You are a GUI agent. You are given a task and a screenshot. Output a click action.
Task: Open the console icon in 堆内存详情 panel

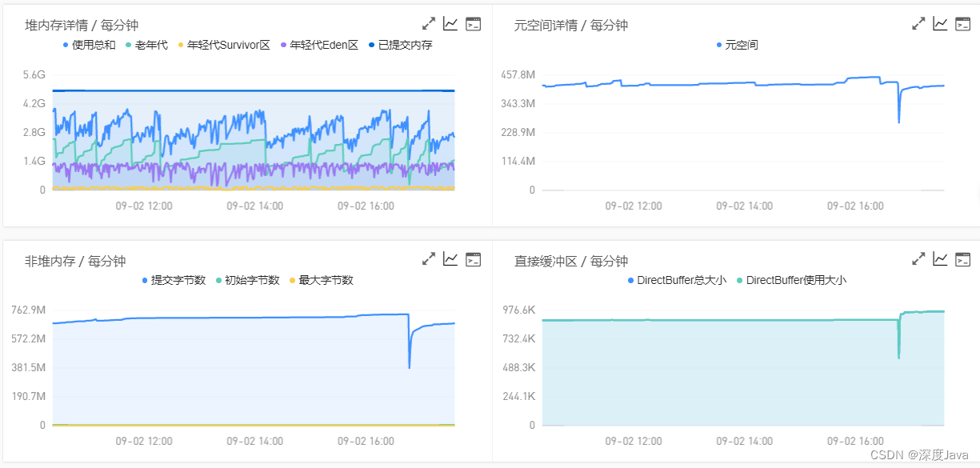474,24
